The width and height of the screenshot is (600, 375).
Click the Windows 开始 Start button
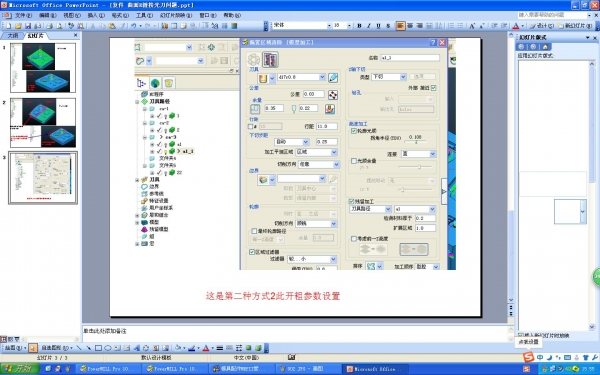click(x=20, y=369)
